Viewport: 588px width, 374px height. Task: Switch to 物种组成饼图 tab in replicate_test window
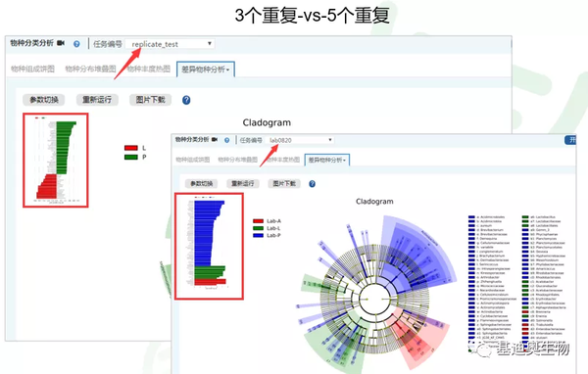tap(32, 69)
